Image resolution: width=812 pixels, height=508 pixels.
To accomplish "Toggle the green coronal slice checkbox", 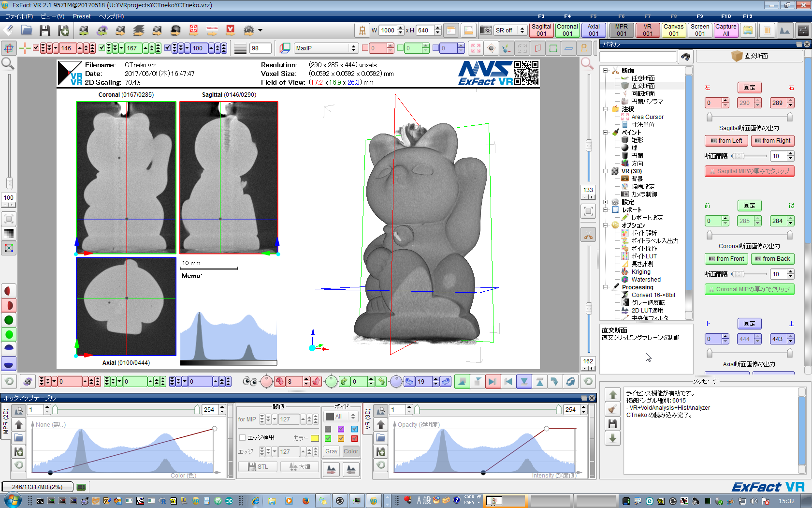I will point(101,48).
